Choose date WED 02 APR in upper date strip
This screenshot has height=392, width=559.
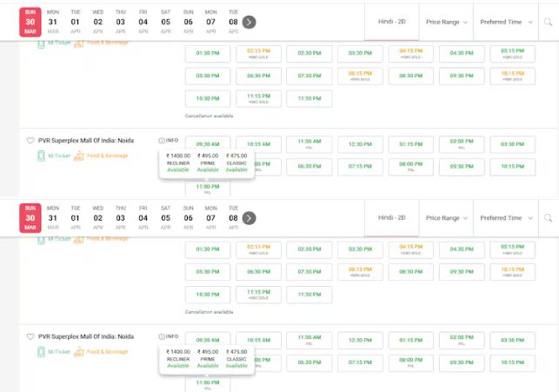(98, 22)
